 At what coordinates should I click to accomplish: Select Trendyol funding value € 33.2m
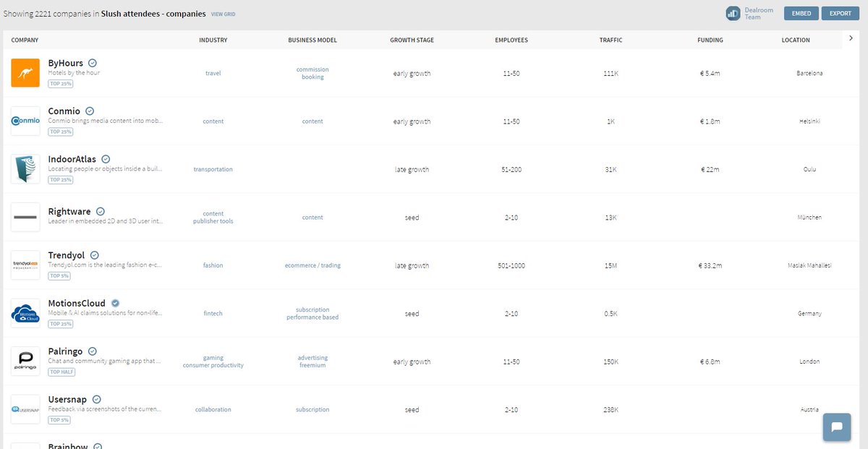[710, 265]
